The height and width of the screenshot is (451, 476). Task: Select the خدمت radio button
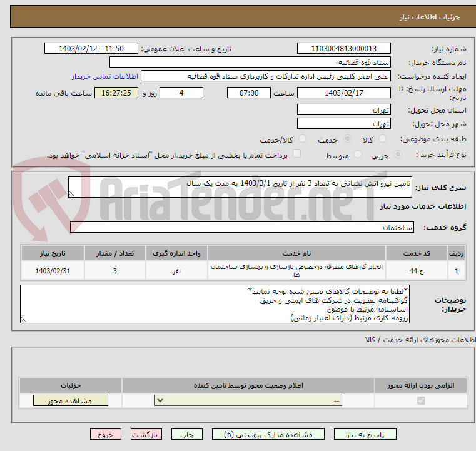point(347,139)
